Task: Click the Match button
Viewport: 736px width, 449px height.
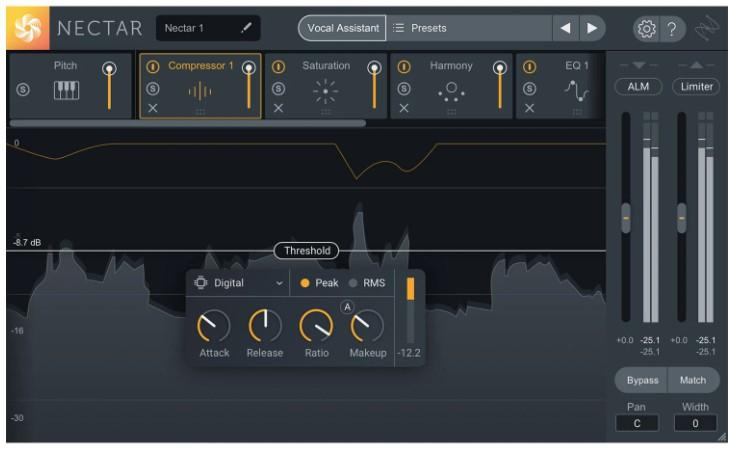Action: pos(693,380)
